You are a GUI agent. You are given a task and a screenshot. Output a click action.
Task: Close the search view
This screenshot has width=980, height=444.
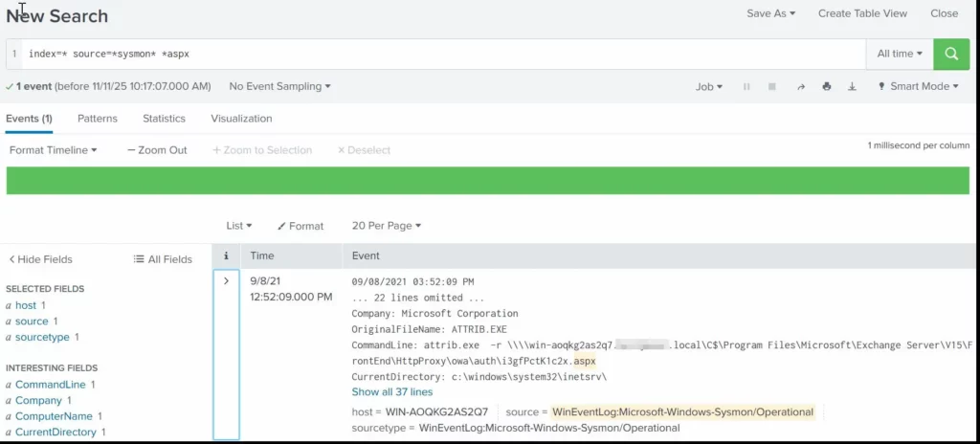click(944, 13)
